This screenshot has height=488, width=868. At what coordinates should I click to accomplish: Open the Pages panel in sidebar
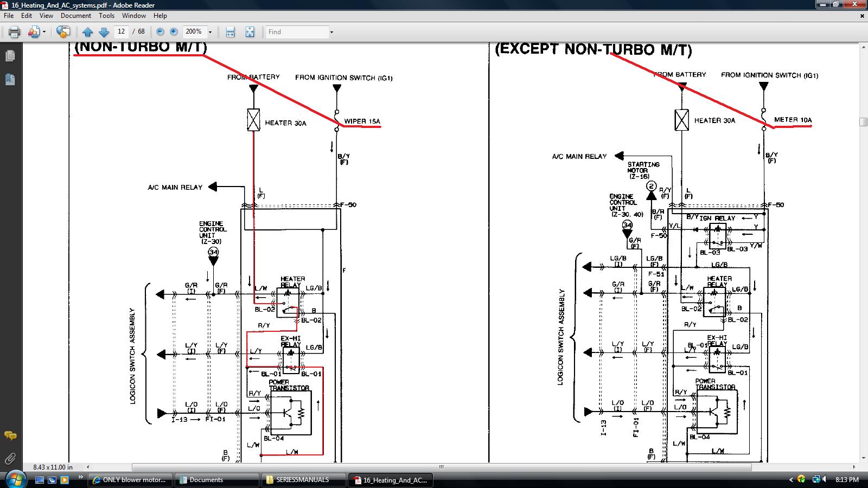coord(10,56)
